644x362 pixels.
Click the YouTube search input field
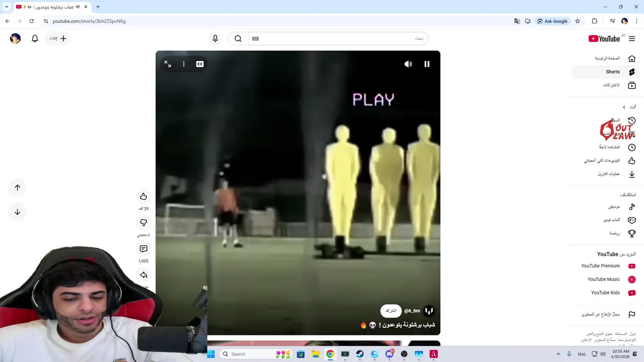pyautogui.click(x=338, y=38)
